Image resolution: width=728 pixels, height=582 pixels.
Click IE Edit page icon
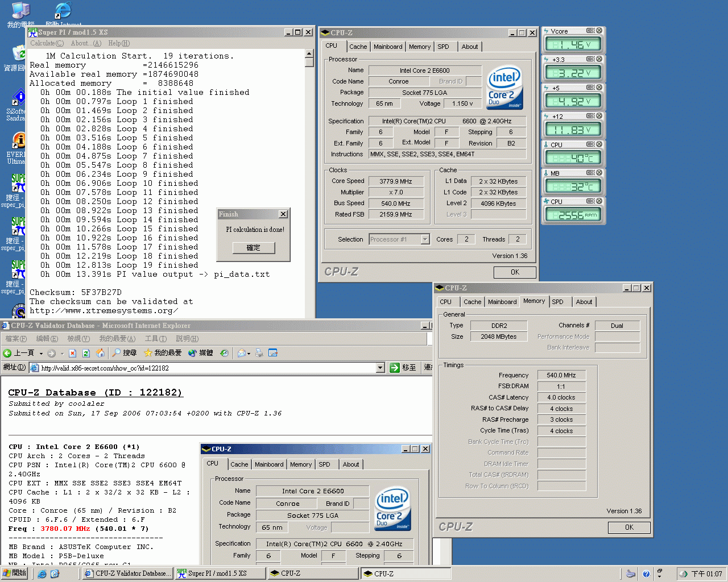[273, 353]
